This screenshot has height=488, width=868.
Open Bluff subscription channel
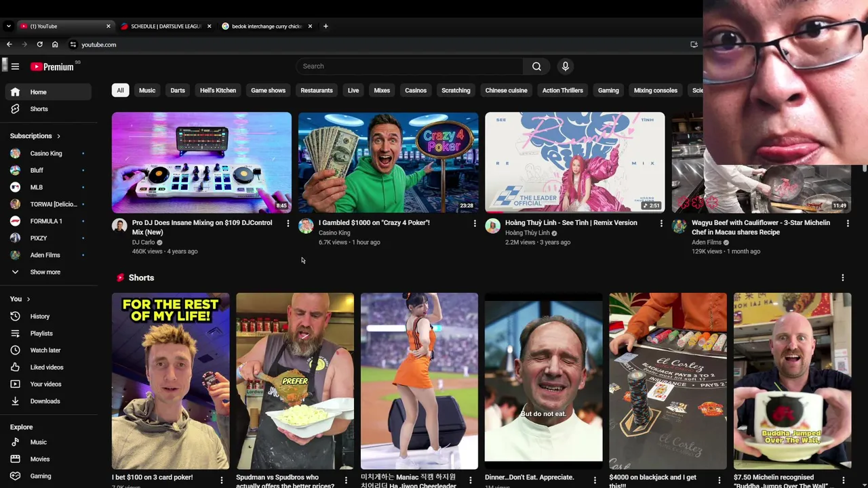pos(47,171)
